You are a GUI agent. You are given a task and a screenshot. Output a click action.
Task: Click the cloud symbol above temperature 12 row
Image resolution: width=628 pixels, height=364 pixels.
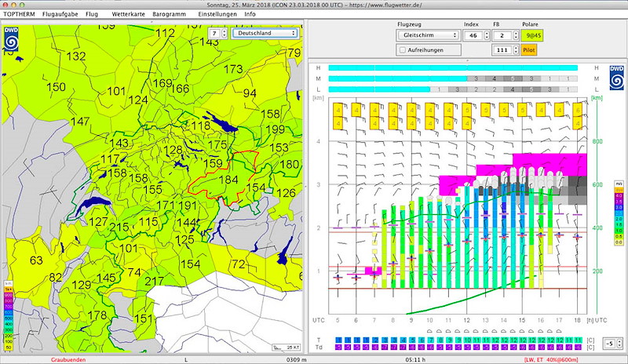[x=468, y=331]
